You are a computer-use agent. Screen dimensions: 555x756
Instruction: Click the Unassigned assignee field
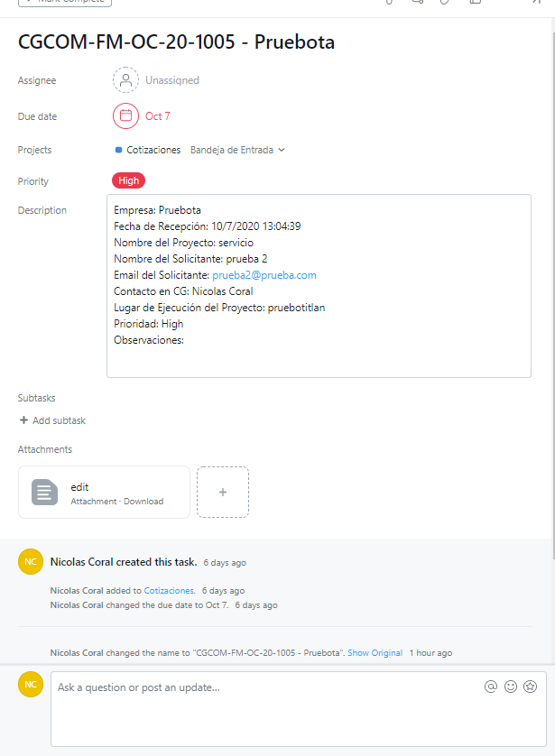[172, 80]
